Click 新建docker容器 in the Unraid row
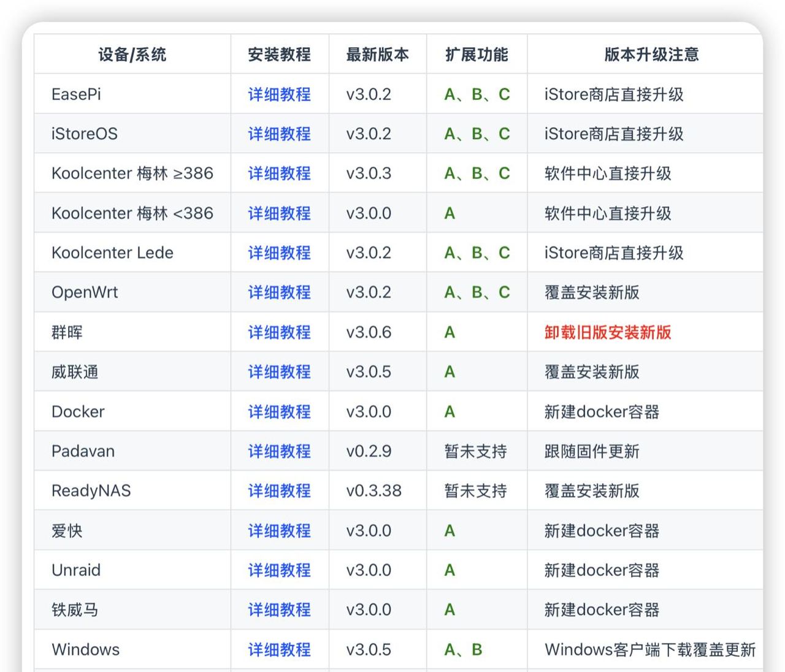This screenshot has width=785, height=672. tap(602, 570)
